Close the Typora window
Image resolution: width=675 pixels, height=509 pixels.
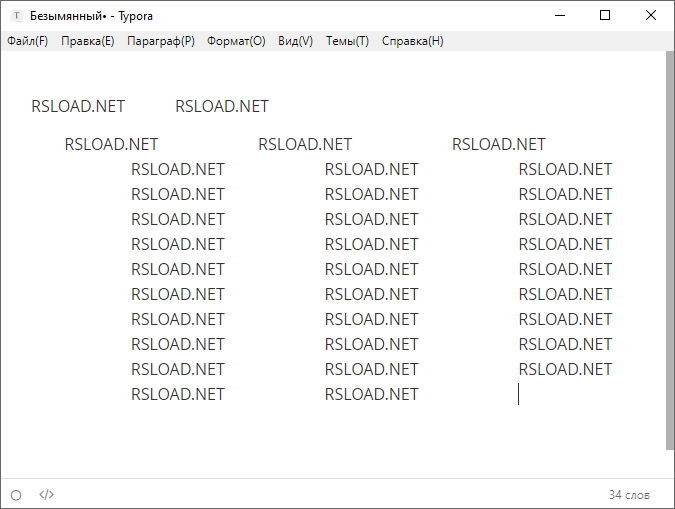point(650,16)
